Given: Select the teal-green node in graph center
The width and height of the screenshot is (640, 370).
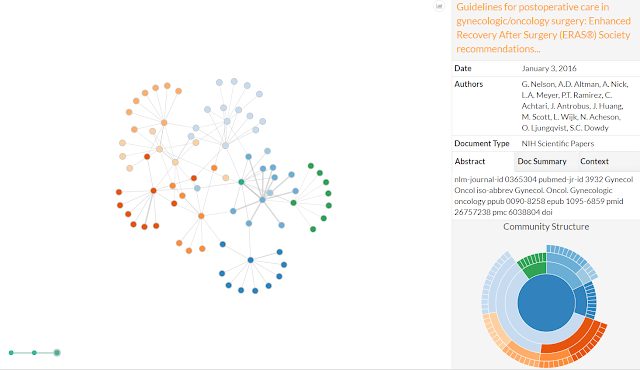Looking at the screenshot, I should click(241, 182).
